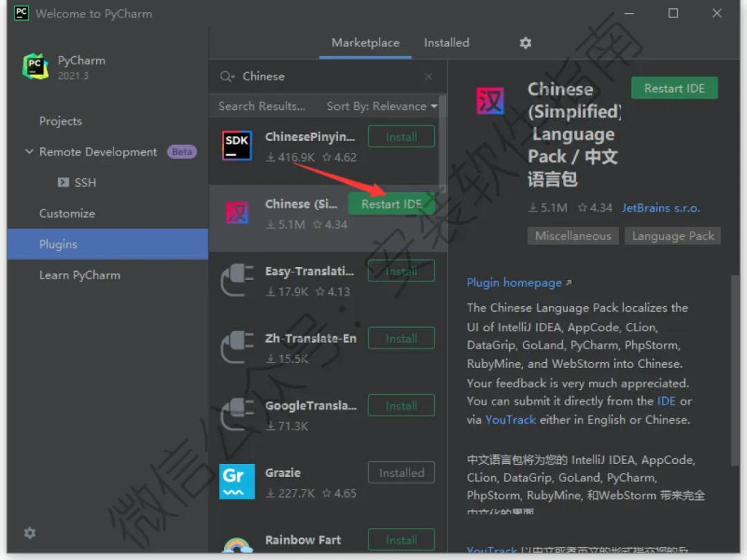Click the Beta badge
Image resolution: width=747 pixels, height=560 pixels.
pyautogui.click(x=181, y=151)
